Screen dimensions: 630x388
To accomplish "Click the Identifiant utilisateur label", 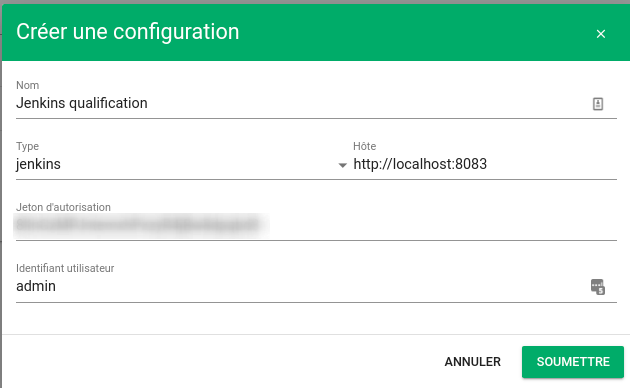I will (65, 268).
